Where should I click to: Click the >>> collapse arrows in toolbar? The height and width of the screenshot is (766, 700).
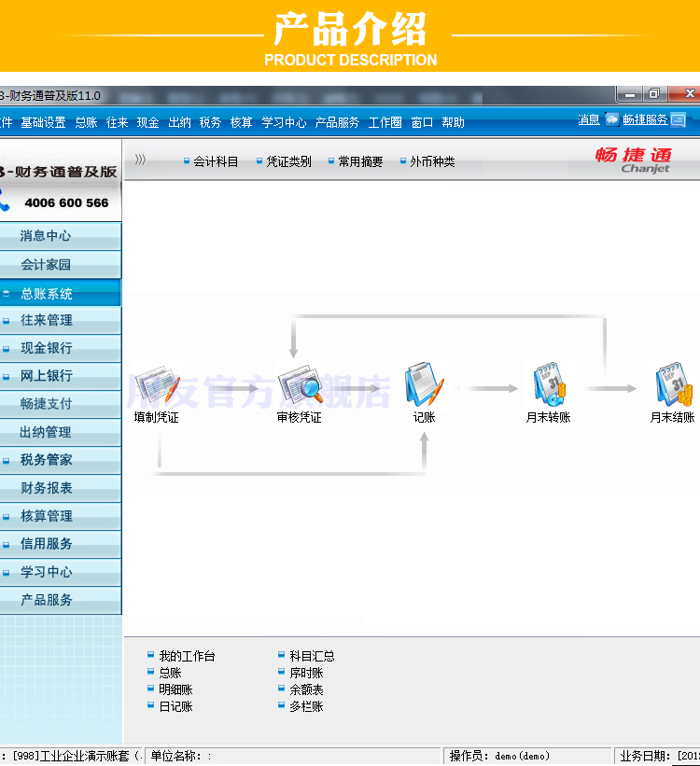140,160
